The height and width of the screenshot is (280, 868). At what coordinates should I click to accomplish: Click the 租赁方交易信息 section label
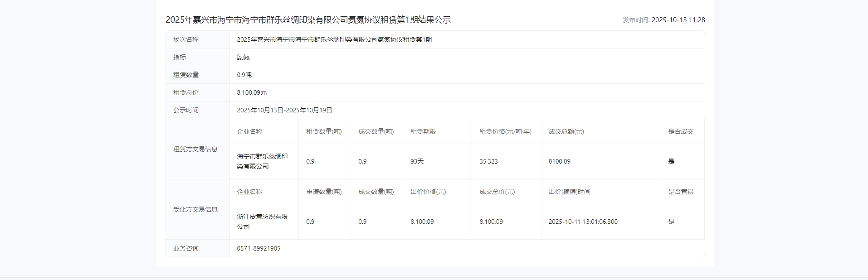coord(195,149)
